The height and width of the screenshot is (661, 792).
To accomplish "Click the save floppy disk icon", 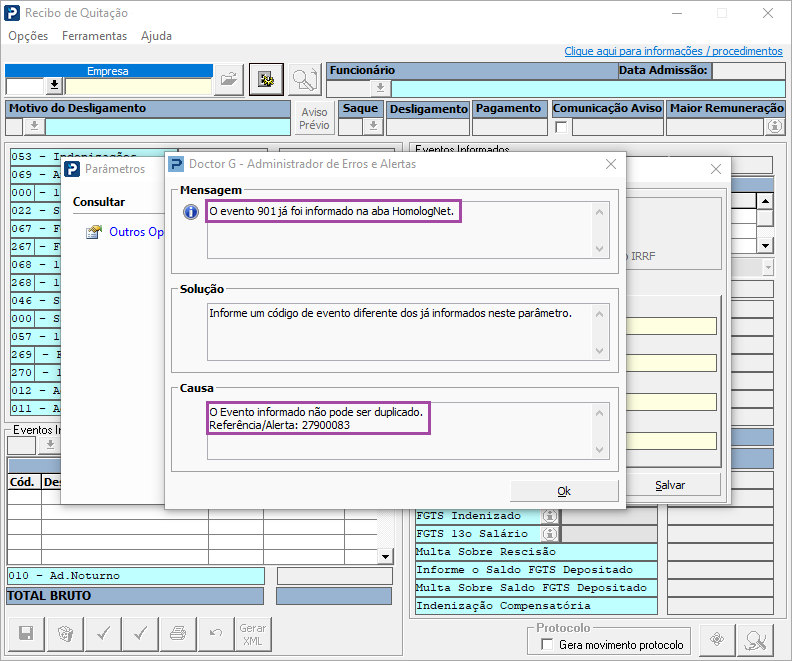I will [26, 633].
